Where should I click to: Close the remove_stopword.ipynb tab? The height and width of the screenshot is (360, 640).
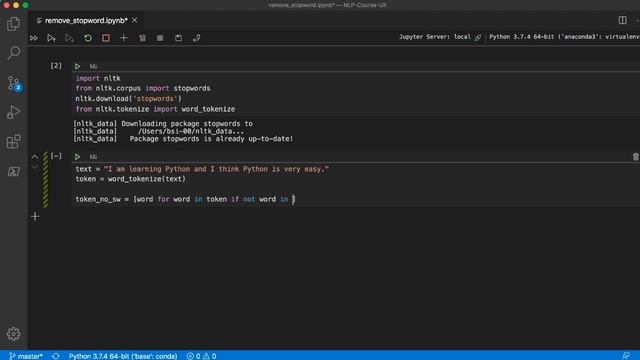[135, 20]
